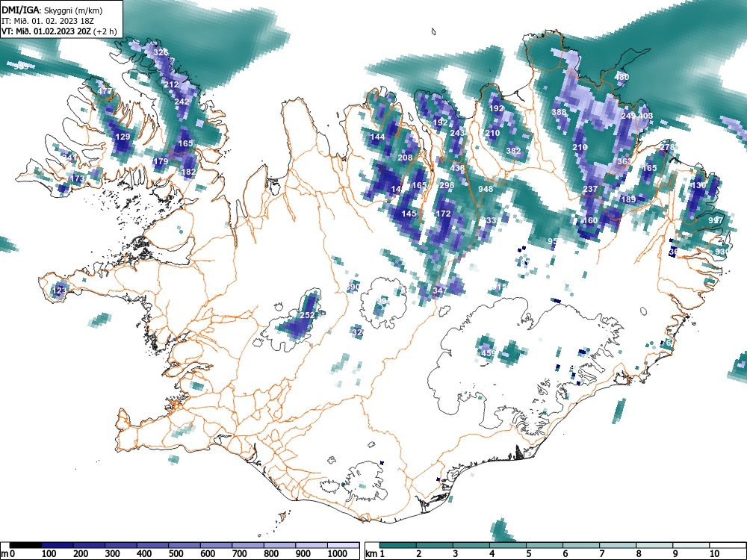The height and width of the screenshot is (560, 747).
Task: Click the visibility value 403
Action: click(x=646, y=116)
